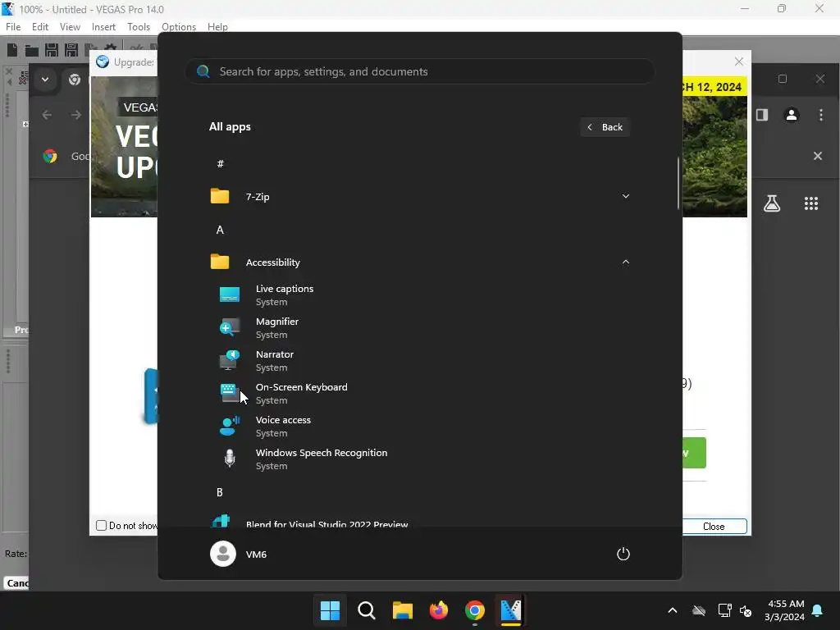Collapse the Accessibility folder
This screenshot has height=630, width=840.
coord(420,262)
